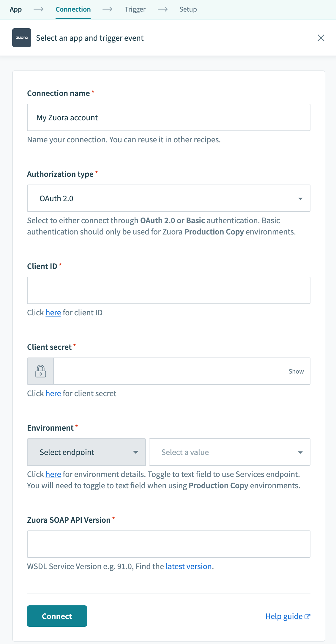Open the latest version link
Viewport: 336px width, 644px height.
(189, 566)
